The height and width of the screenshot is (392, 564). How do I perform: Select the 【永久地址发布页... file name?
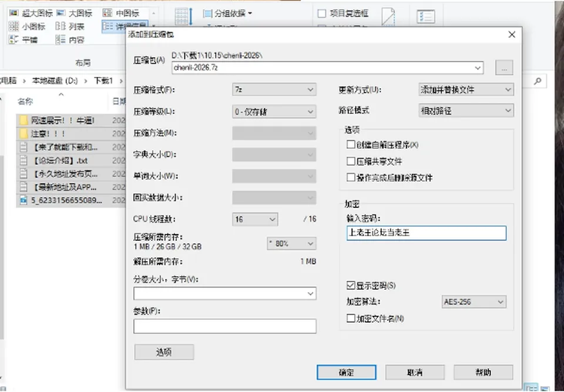pos(65,174)
